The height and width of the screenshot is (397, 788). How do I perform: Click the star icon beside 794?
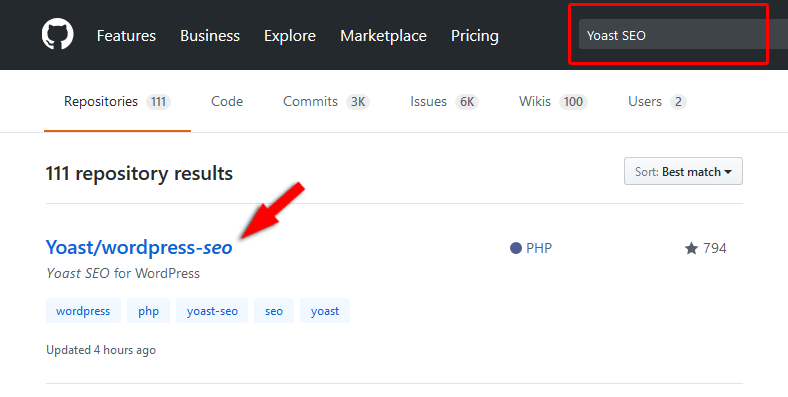(692, 248)
